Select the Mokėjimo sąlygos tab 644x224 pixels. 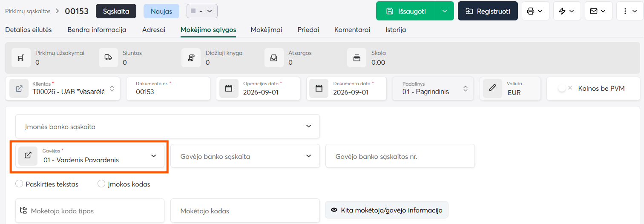click(208, 30)
